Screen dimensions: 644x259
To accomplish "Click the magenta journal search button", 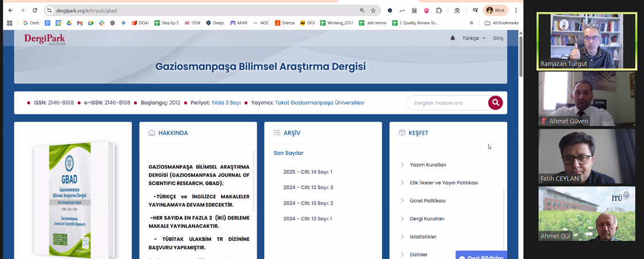I will point(495,103).
